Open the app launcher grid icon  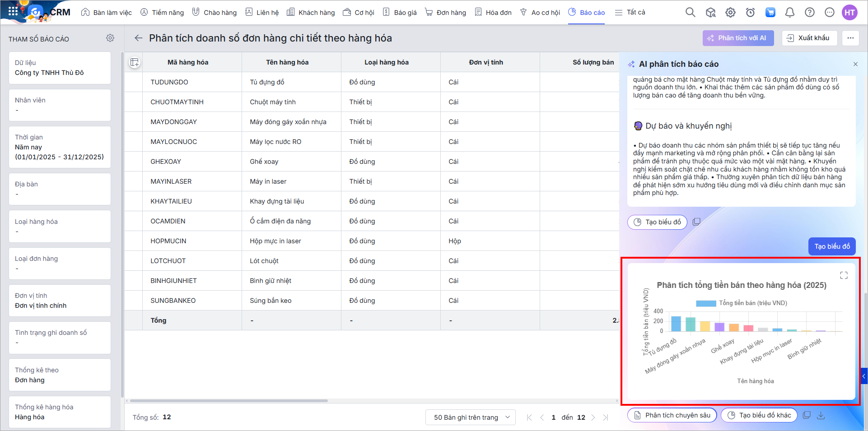click(x=13, y=12)
